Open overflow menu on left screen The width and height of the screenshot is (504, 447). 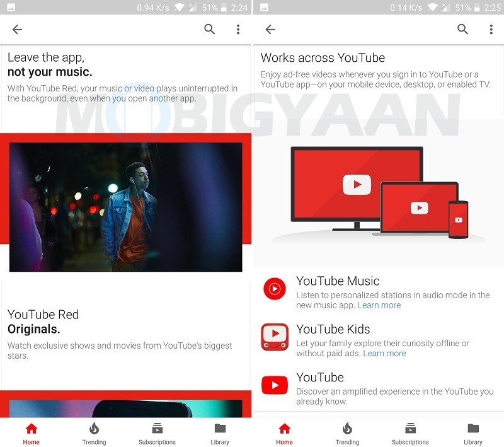pyautogui.click(x=238, y=29)
